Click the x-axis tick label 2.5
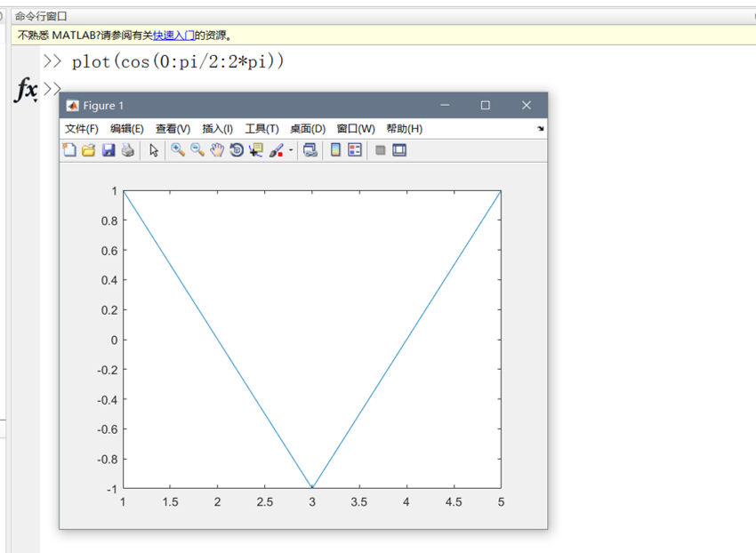 point(265,502)
